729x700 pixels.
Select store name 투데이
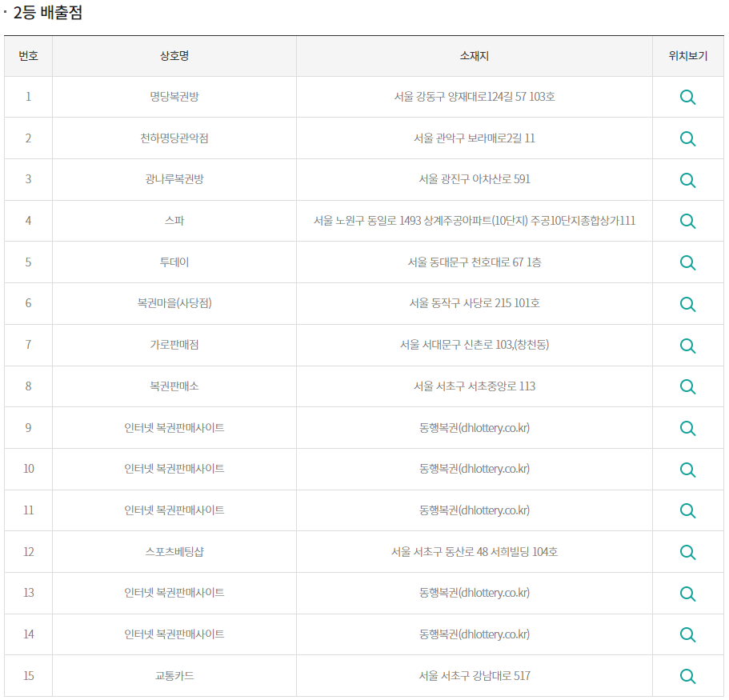[x=174, y=262]
